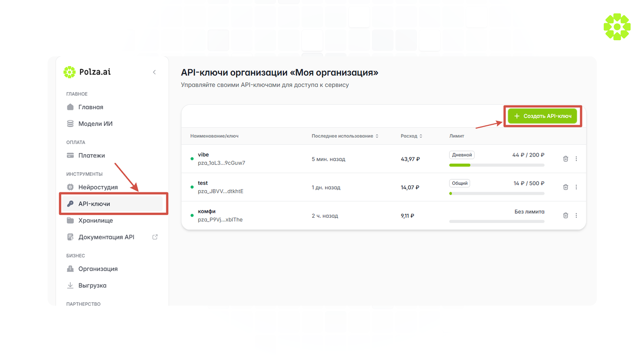644x362 pixels.
Task: Click Создать API-ключ button
Action: [542, 116]
